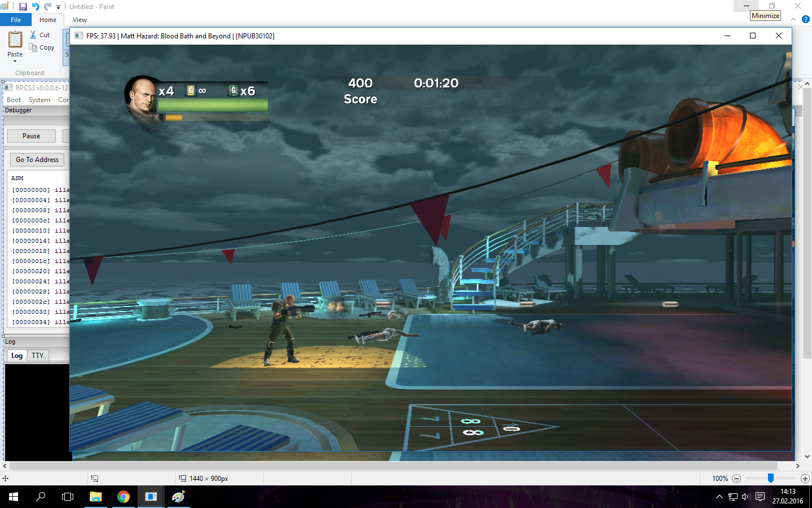This screenshot has width=812, height=508.
Task: Redo the action in Paint's quick access toolbar
Action: click(48, 7)
